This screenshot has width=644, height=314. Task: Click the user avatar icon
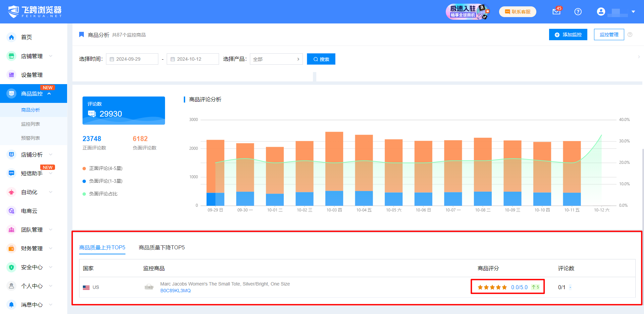click(601, 12)
